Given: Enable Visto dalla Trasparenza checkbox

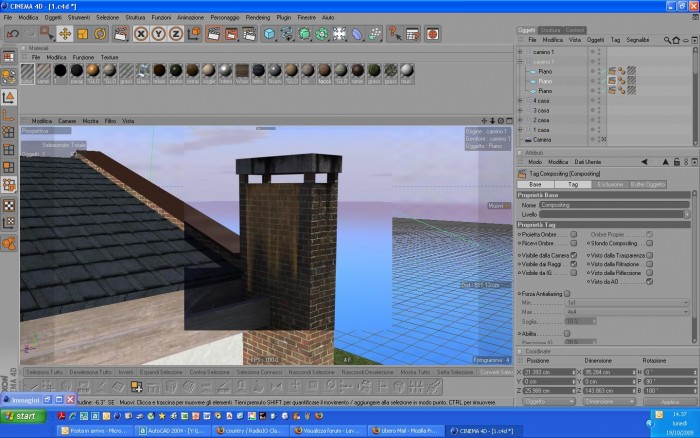Looking at the screenshot, I should tap(650, 255).
